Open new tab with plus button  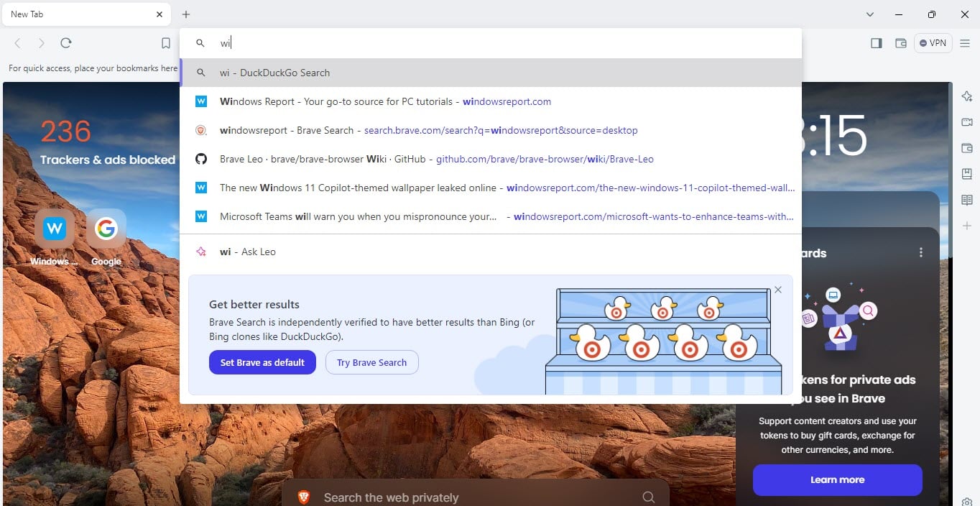pos(186,14)
